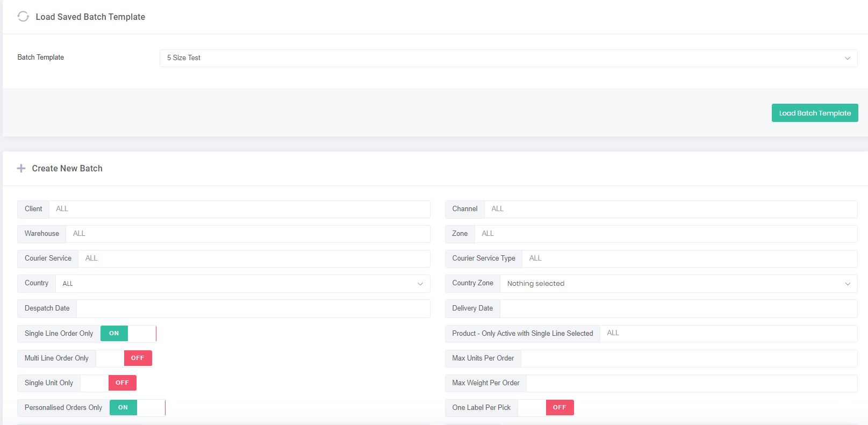Click the refresh icon beside Load Saved Batch Template
The height and width of the screenshot is (425, 868).
point(23,17)
